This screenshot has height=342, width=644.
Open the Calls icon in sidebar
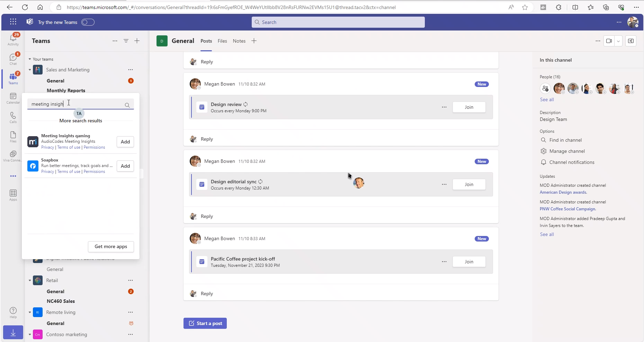[13, 117]
